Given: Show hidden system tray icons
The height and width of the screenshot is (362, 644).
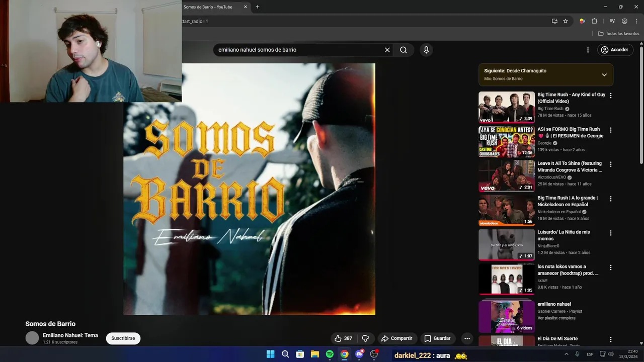Looking at the screenshot, I should click(566, 354).
